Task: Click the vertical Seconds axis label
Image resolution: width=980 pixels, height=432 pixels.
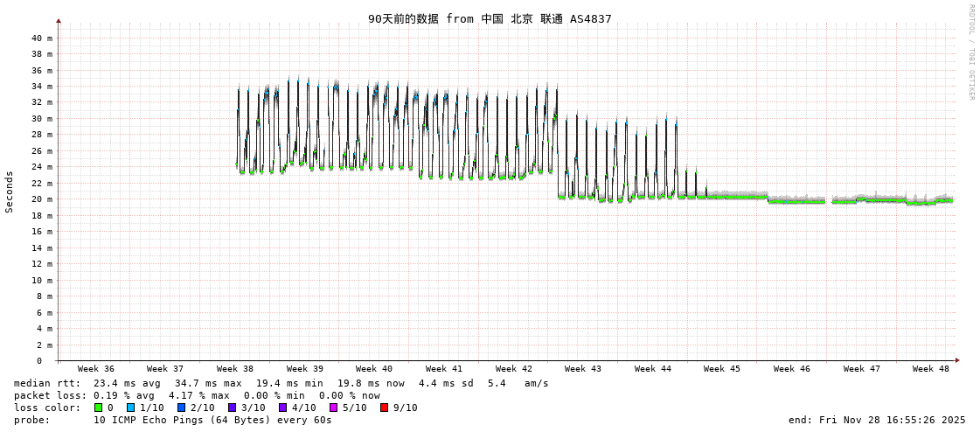Action: click(10, 192)
